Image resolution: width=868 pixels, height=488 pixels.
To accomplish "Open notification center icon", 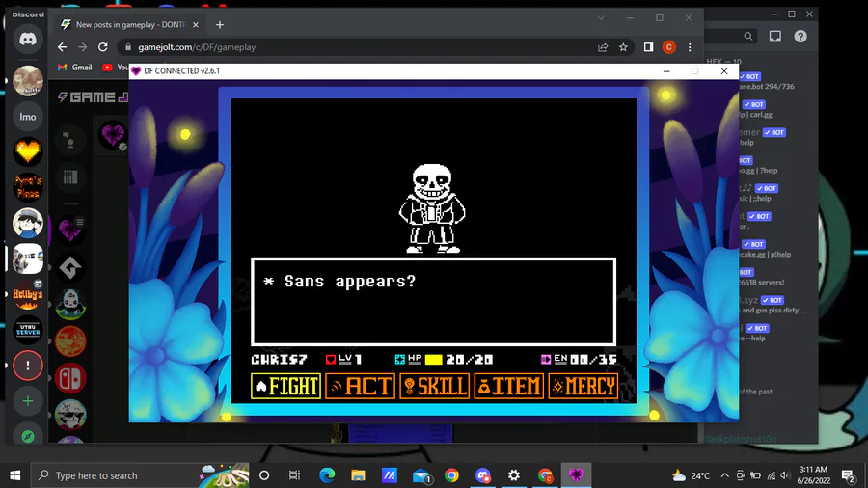I will click(848, 475).
